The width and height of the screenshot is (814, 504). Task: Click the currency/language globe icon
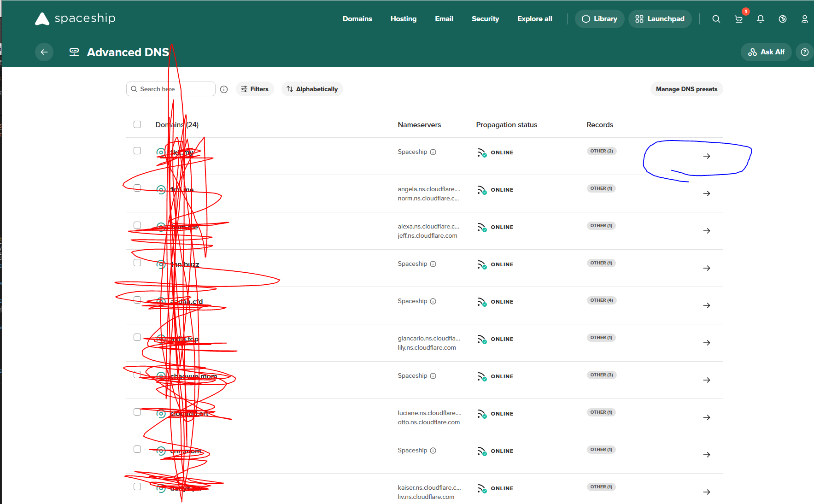(x=783, y=19)
